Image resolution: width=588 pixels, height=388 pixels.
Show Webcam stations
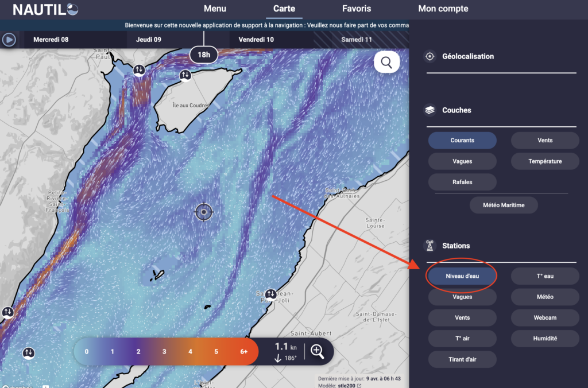point(545,317)
